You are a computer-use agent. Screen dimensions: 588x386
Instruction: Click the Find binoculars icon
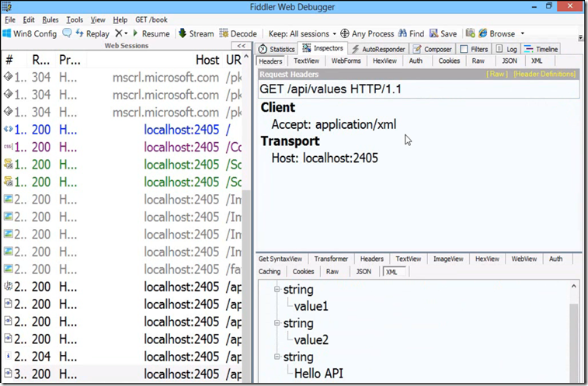[402, 33]
